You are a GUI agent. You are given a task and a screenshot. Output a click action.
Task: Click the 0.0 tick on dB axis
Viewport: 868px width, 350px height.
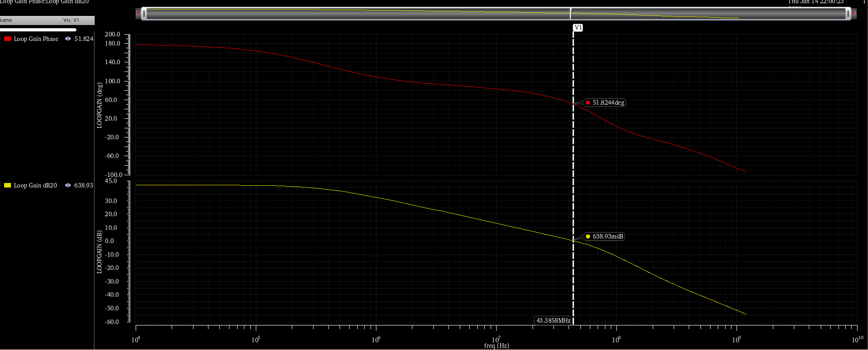click(109, 241)
